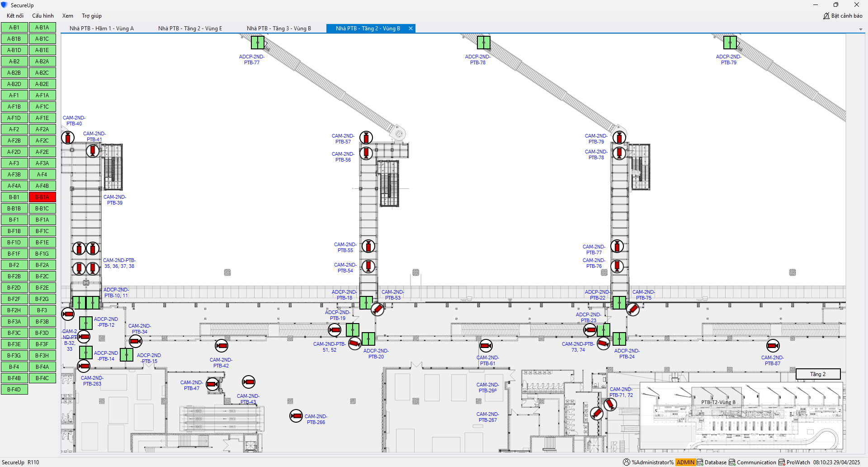Switch to Nhà PTB - Hầm 1 - Vùng A tab
The width and height of the screenshot is (868, 467).
pos(102,29)
